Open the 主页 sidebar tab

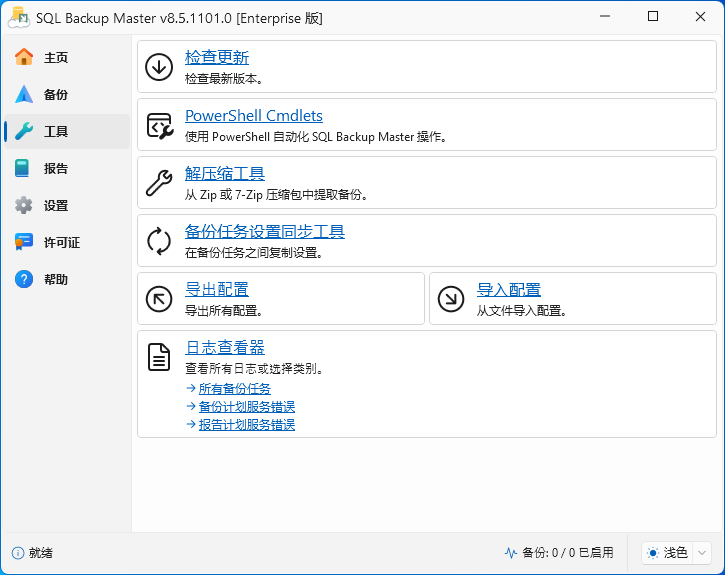(68, 57)
